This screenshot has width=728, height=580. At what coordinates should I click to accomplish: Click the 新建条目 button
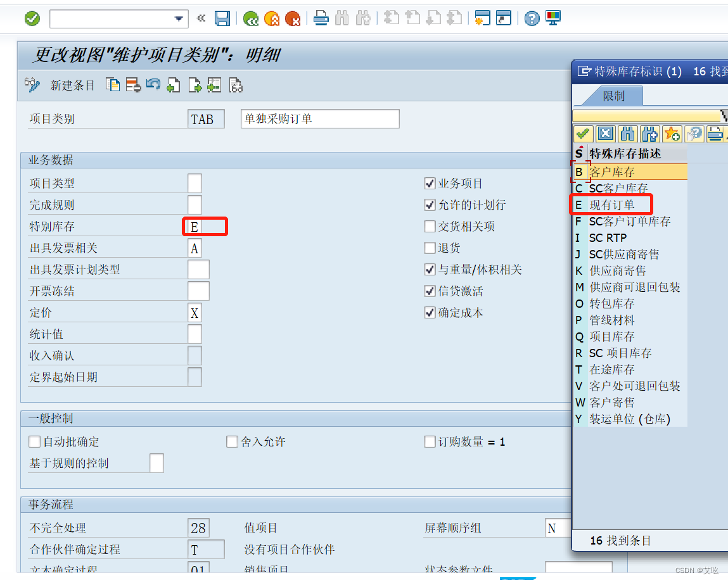[72, 85]
